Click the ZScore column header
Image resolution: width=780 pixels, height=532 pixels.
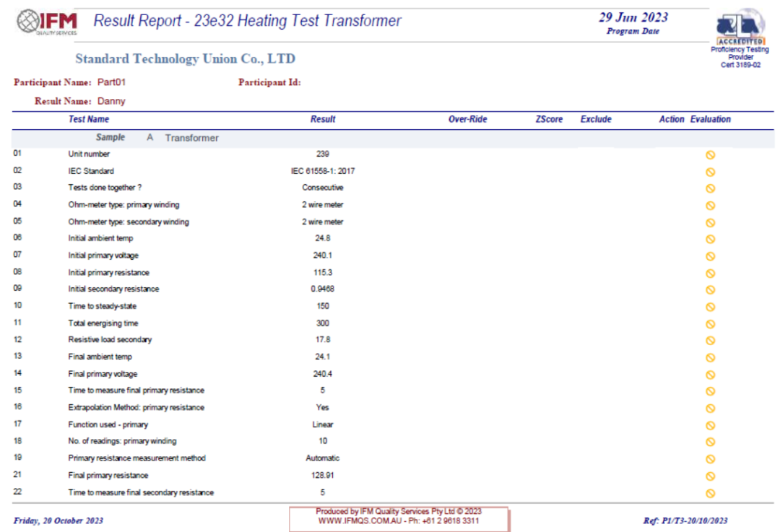tap(549, 119)
